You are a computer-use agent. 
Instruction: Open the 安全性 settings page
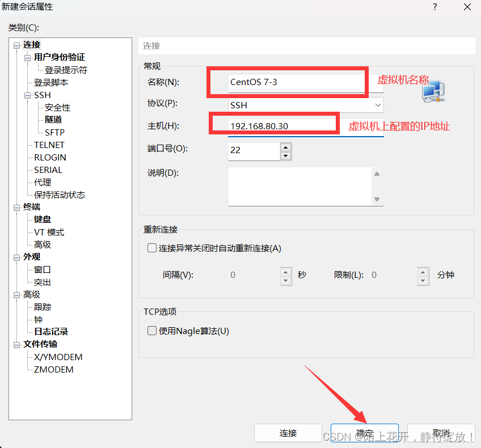pos(57,107)
